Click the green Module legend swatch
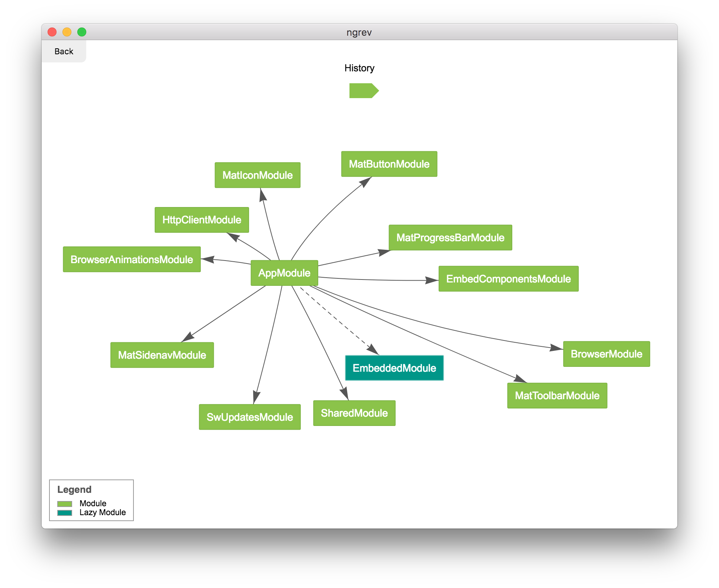Screen dimensions: 719x588 click(x=65, y=504)
